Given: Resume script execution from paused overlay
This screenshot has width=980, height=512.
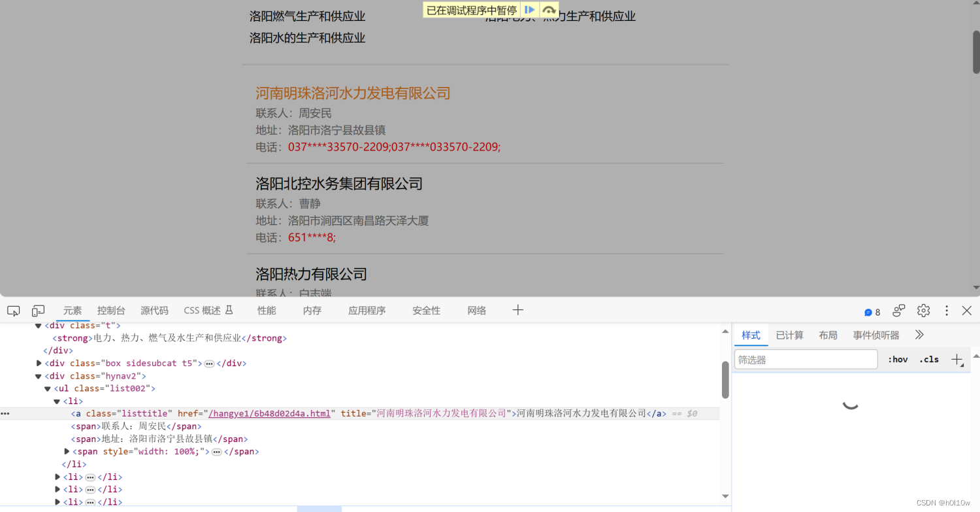Looking at the screenshot, I should click(x=530, y=10).
